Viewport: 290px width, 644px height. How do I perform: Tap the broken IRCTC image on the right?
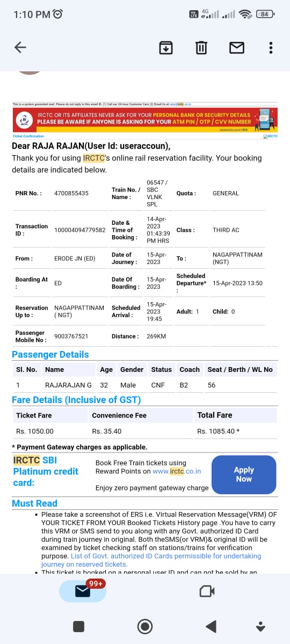[270, 136]
